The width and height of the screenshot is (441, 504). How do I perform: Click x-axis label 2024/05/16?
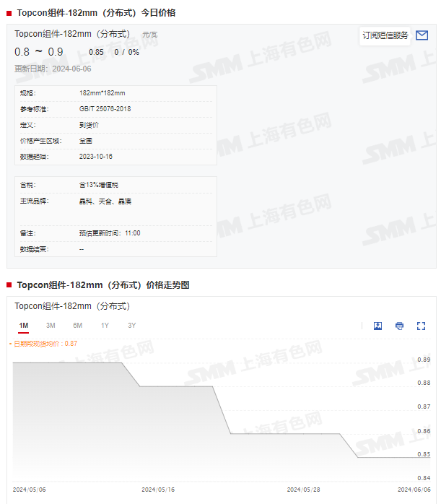point(158,490)
